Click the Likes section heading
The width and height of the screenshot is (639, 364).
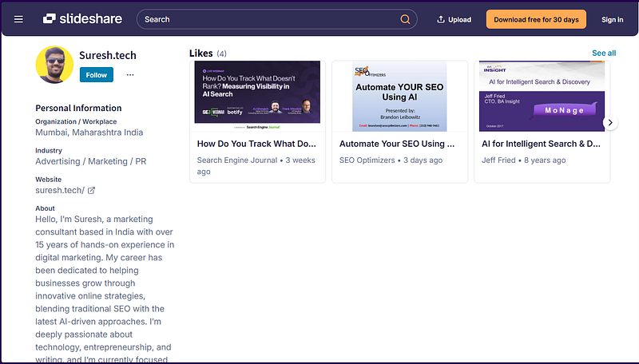[x=201, y=53]
